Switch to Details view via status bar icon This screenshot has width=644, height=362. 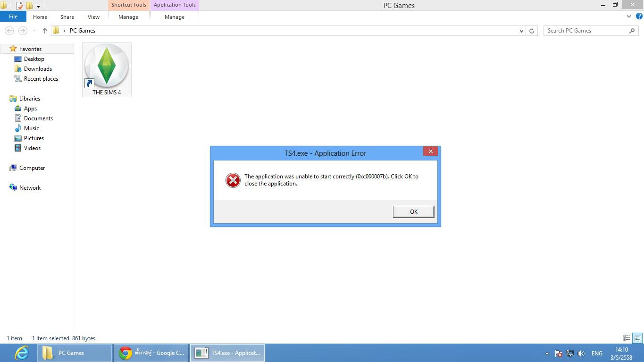(627, 338)
